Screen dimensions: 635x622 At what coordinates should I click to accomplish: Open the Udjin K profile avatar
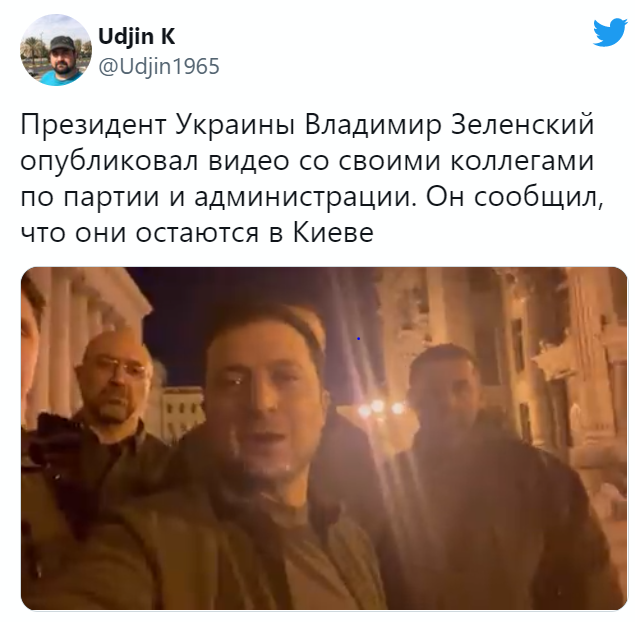coord(56,50)
